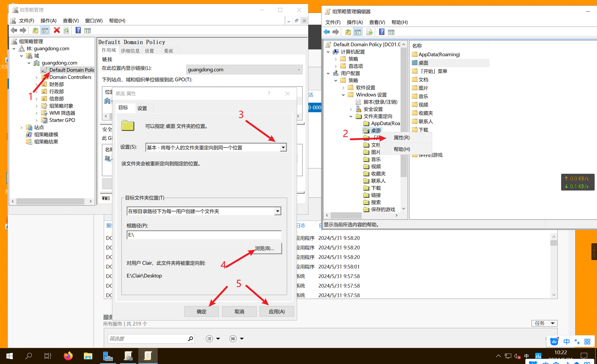Screen dimensions: 597x364
Task: Click red Delete X icon in toolbar
Action: [x=57, y=30]
